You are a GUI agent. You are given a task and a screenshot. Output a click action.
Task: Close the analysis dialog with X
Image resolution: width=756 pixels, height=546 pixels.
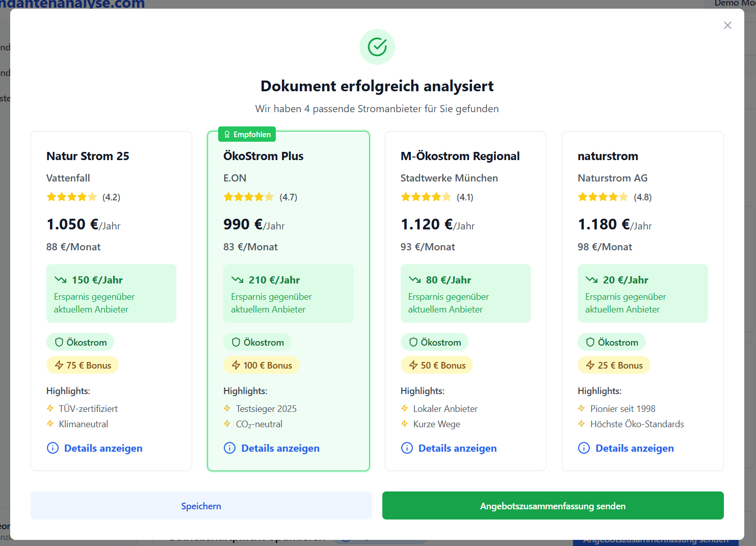727,25
